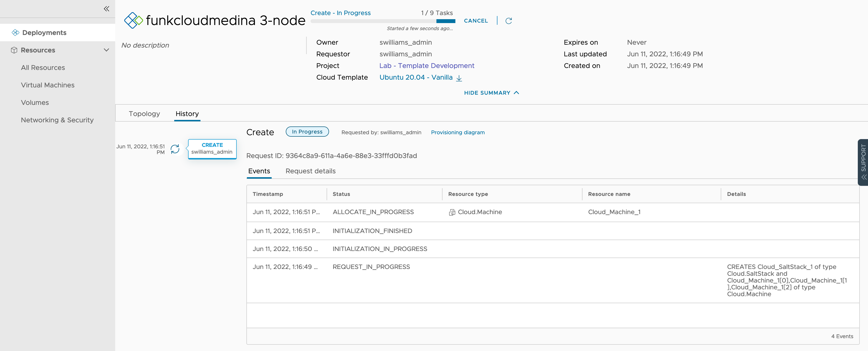
Task: Open Volumes section
Action: coord(35,103)
